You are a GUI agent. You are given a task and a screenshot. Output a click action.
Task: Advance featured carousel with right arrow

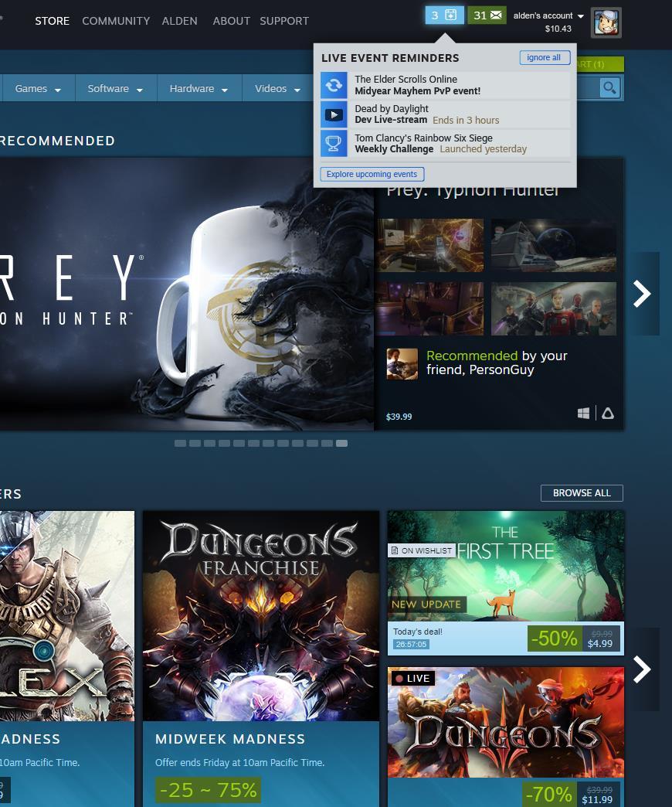(642, 294)
